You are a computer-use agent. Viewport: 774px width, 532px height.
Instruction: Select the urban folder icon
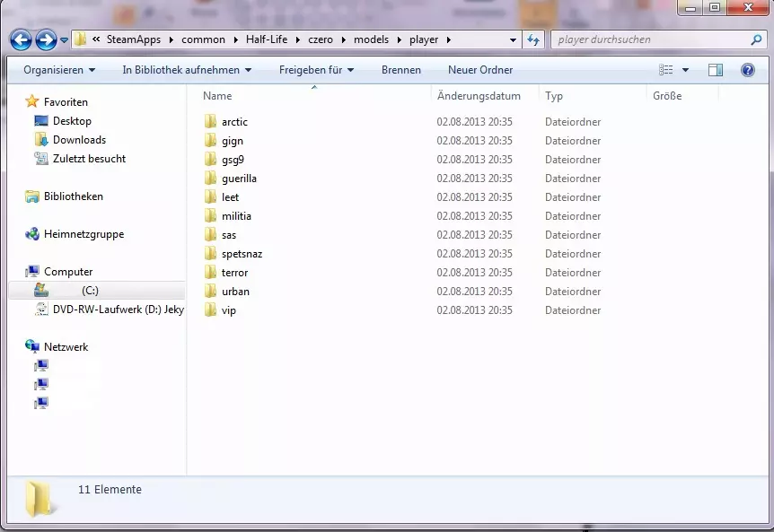pyautogui.click(x=210, y=291)
